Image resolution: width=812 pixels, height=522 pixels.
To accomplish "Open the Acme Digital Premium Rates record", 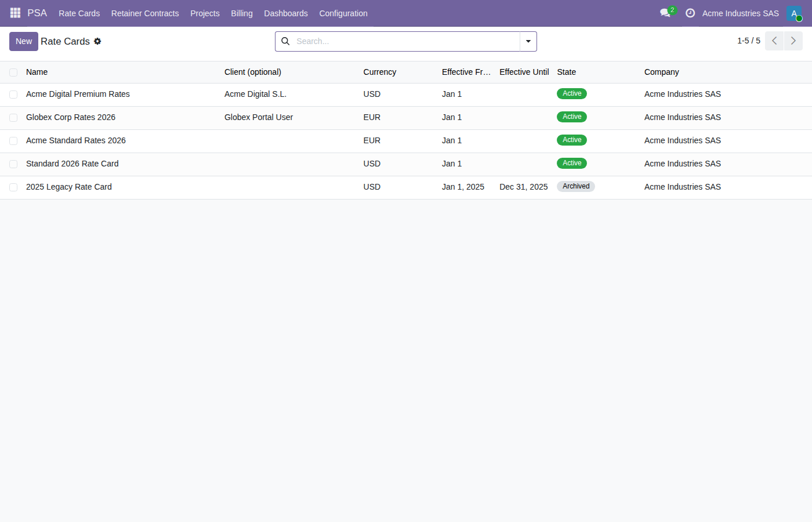I will point(78,94).
